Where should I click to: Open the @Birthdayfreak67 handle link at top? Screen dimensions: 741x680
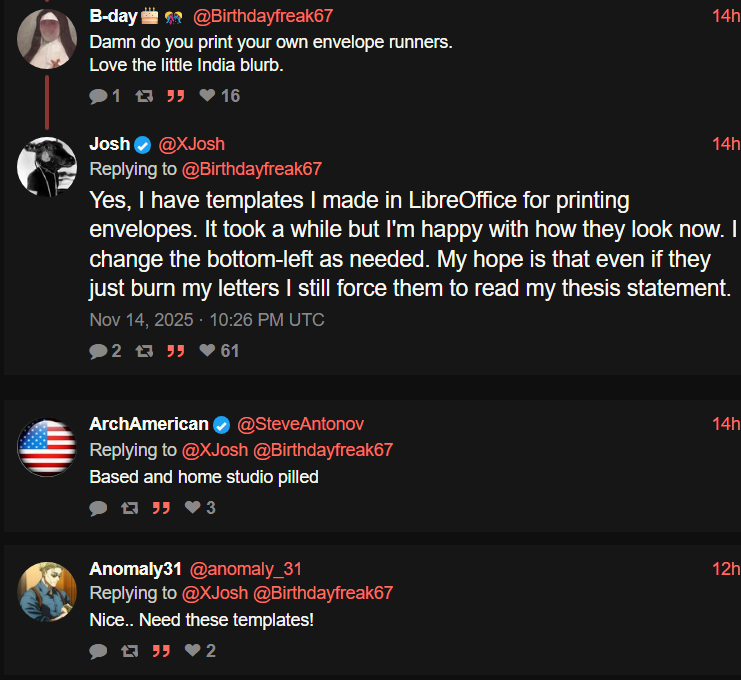click(262, 16)
